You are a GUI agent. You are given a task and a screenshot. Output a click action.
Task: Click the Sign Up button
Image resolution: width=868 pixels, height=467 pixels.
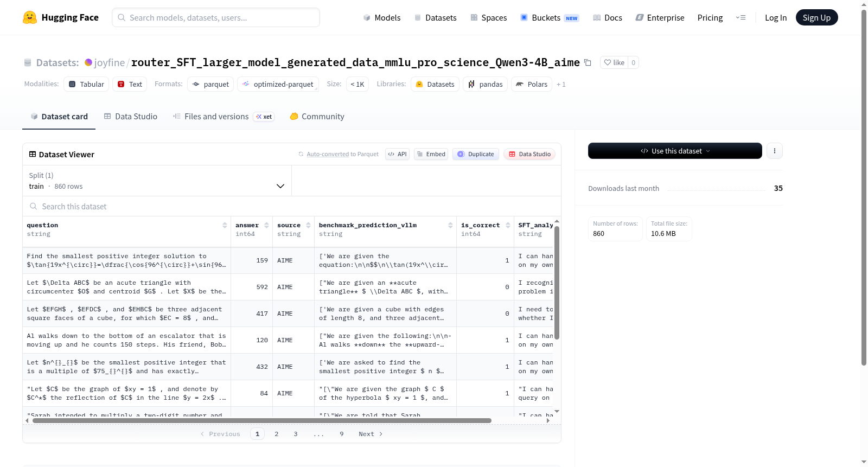pos(816,17)
